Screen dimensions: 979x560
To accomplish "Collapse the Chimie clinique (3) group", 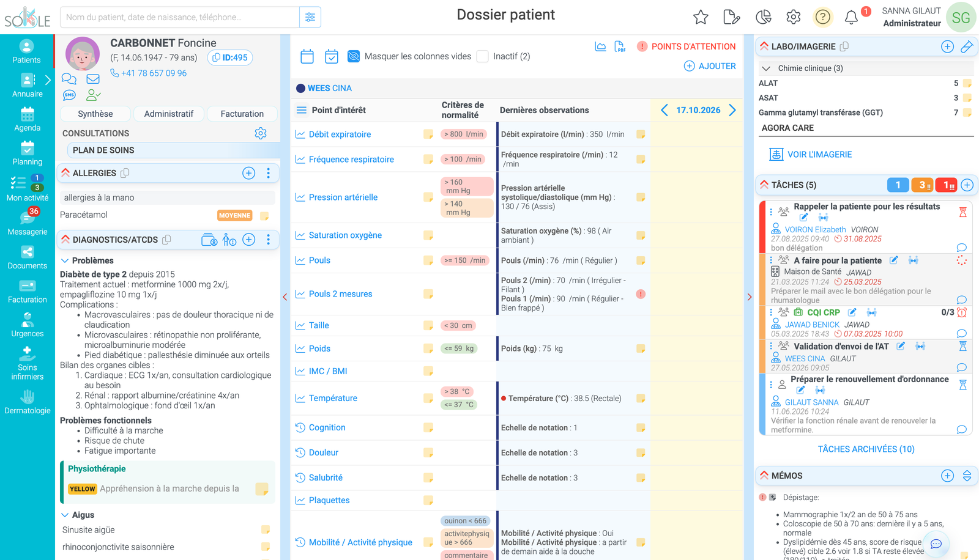I will click(x=766, y=68).
